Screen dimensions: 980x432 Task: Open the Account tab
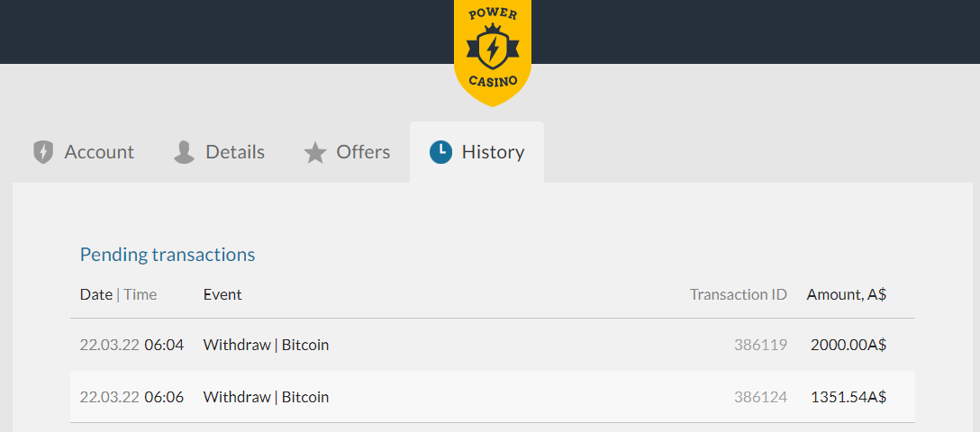click(99, 152)
